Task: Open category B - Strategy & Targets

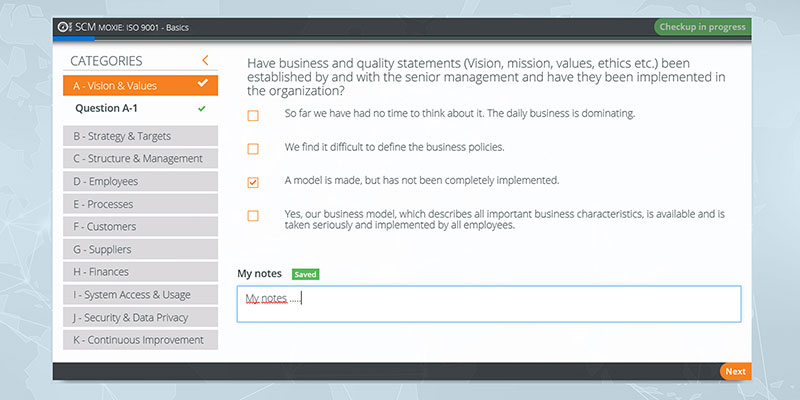Action: click(x=140, y=136)
